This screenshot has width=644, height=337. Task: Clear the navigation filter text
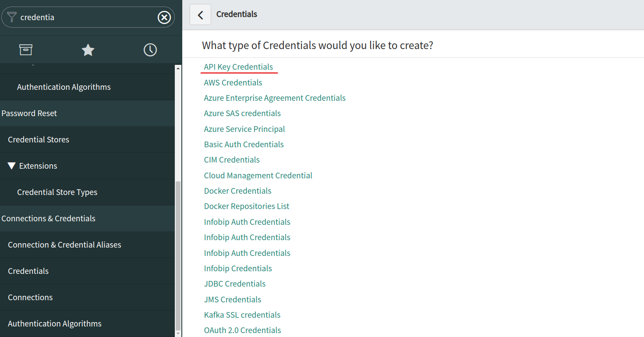(164, 18)
